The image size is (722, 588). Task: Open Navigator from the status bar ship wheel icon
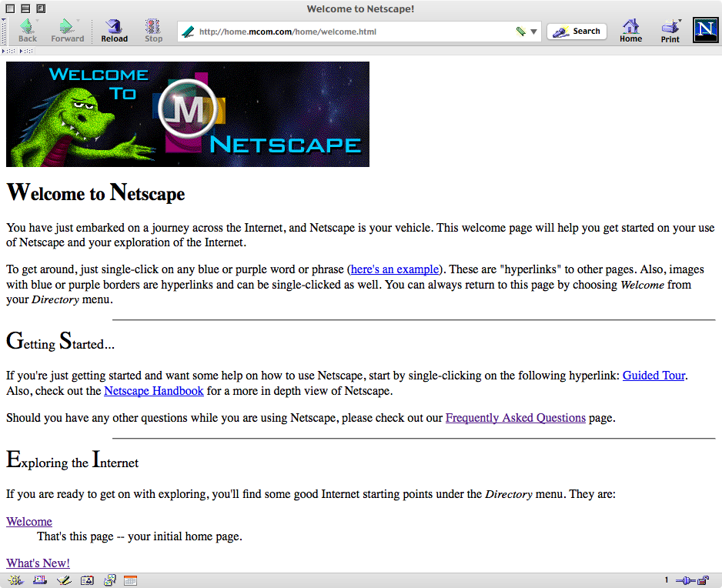[15, 580]
